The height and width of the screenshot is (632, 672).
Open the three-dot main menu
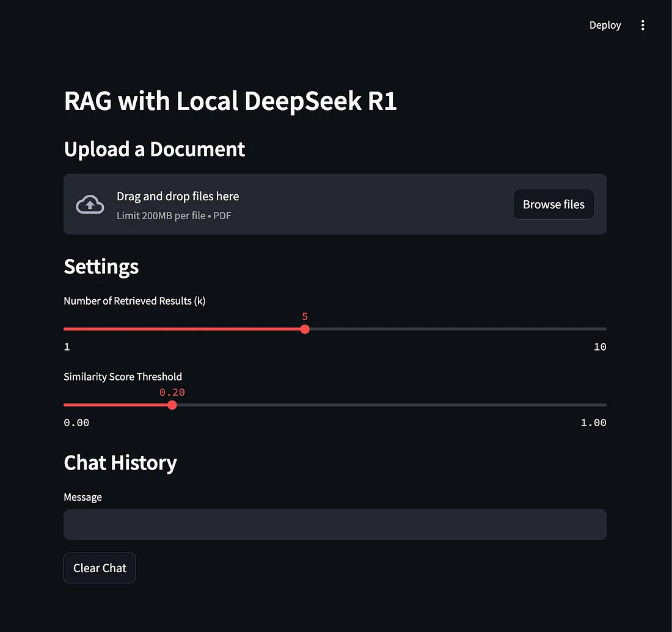(642, 25)
